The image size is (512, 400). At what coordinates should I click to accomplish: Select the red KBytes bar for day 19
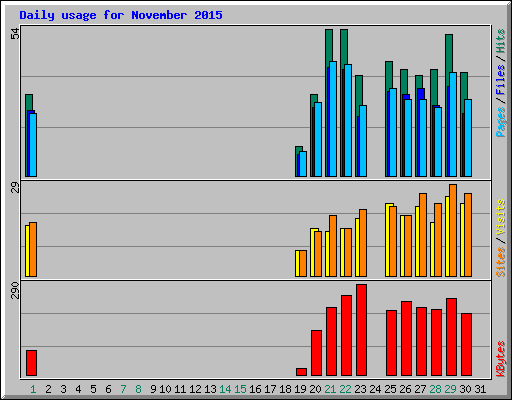301,372
